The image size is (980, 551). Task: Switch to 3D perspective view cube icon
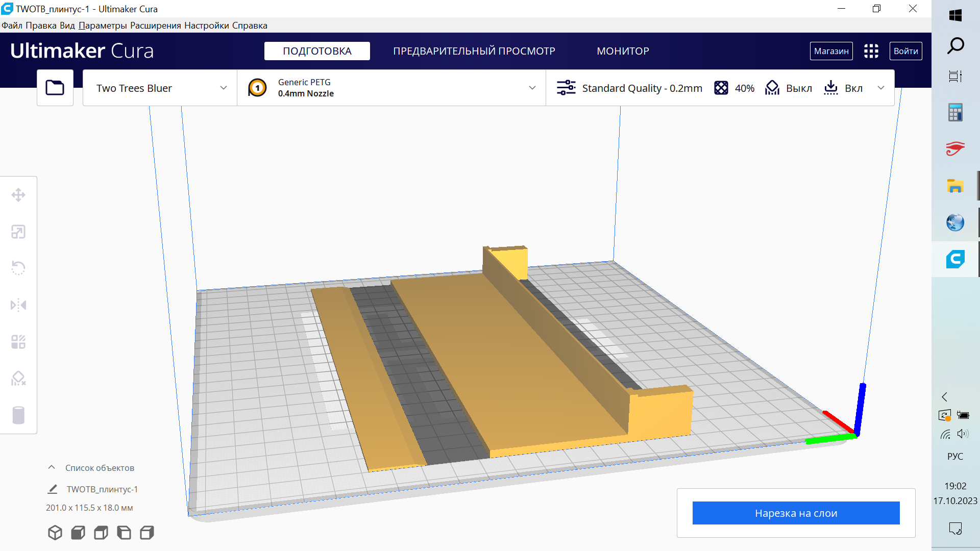click(x=55, y=533)
